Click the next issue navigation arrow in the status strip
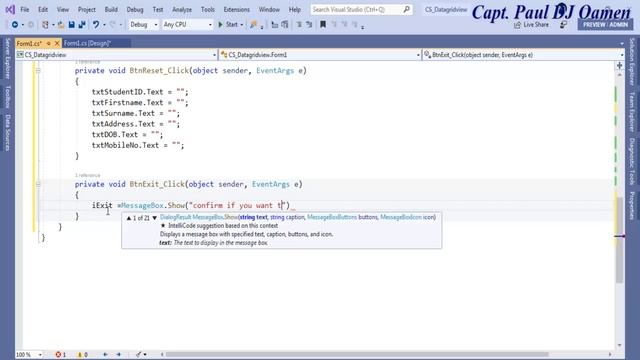The width and height of the screenshot is (640, 360). tap(119, 355)
